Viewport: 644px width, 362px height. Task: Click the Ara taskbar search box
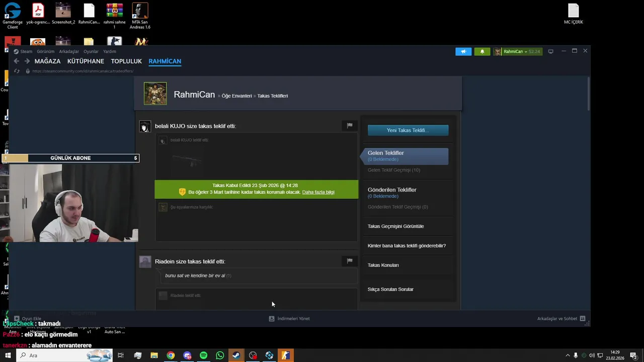click(65, 355)
